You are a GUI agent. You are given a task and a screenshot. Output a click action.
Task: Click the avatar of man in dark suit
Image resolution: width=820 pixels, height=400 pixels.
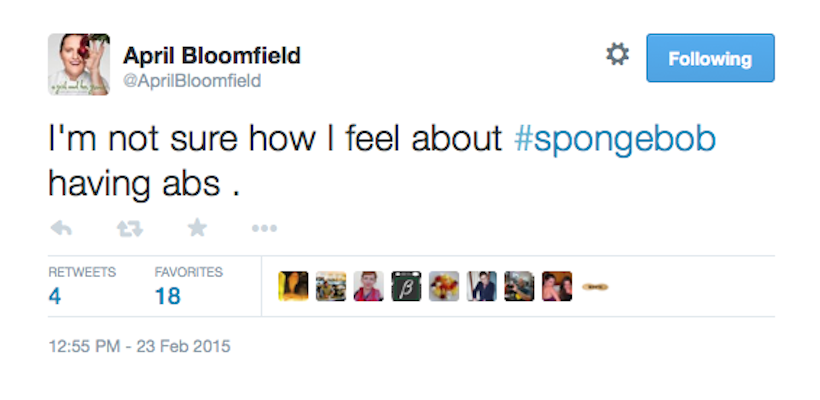pyautogui.click(x=481, y=287)
